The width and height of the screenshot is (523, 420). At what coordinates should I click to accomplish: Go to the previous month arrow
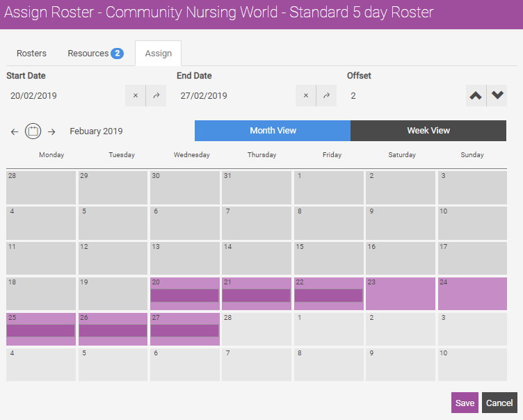tap(15, 131)
